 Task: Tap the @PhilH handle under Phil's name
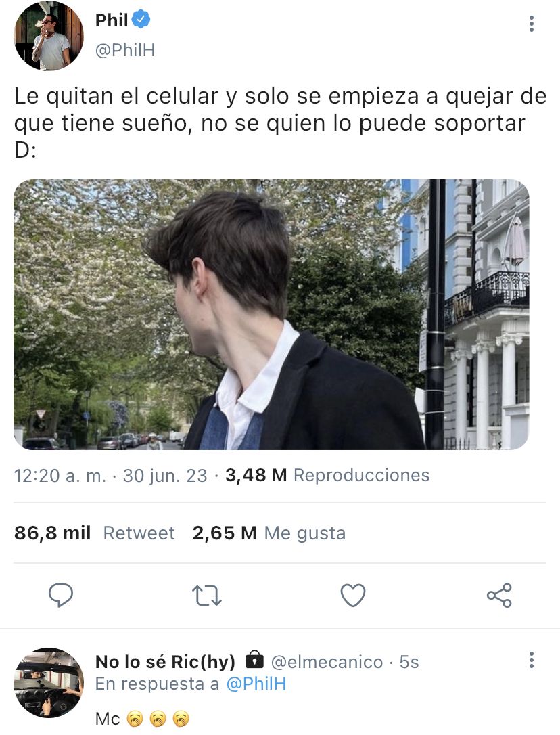pos(125,49)
